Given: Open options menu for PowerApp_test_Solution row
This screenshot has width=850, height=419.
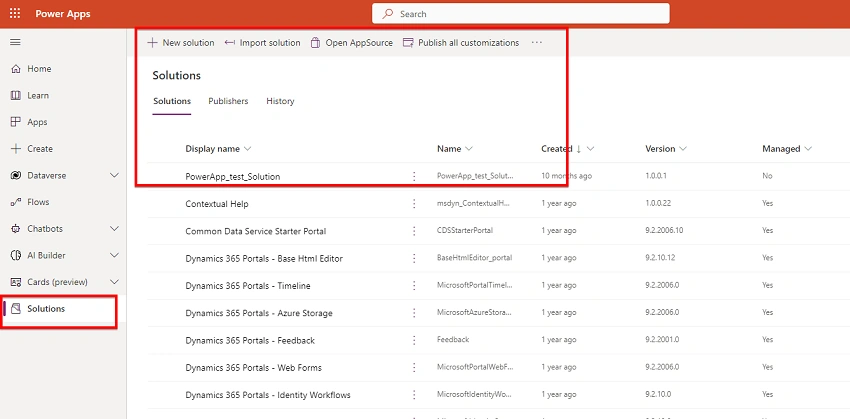Looking at the screenshot, I should pos(414,176).
